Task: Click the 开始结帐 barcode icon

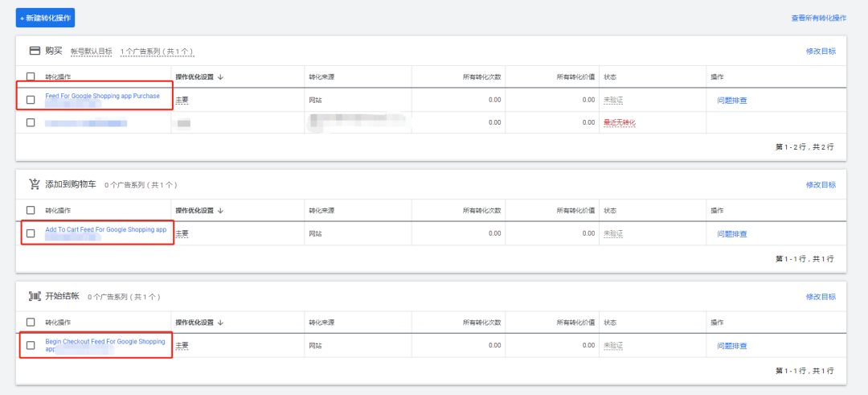Action: tap(35, 296)
